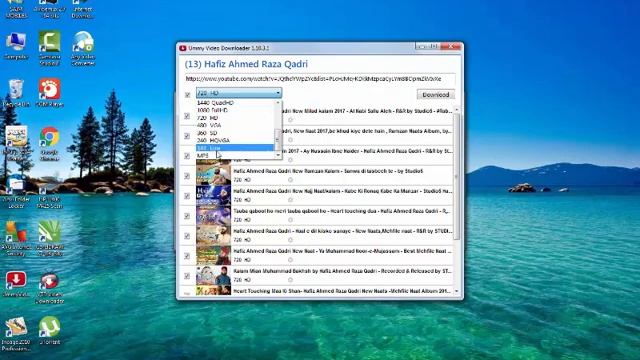Open 720 HD selector on Tauba qabool row
Image resolution: width=640 pixels, height=360 pixels.
coord(242,220)
